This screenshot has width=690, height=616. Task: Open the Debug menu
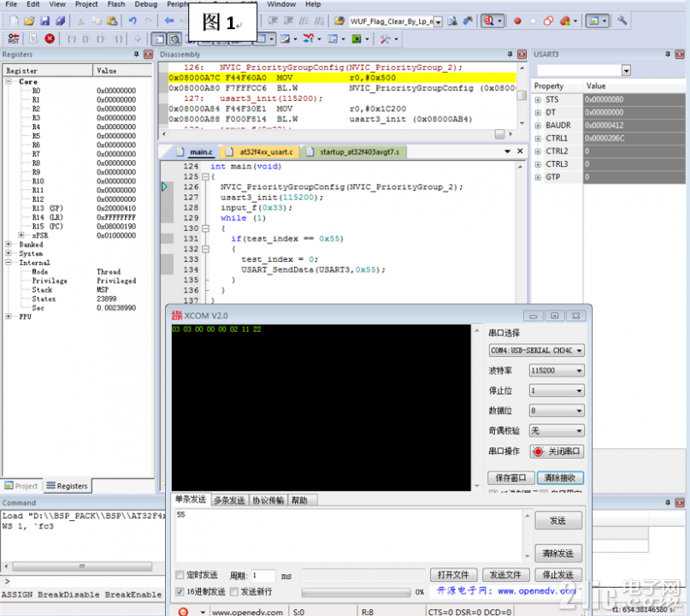point(145,4)
